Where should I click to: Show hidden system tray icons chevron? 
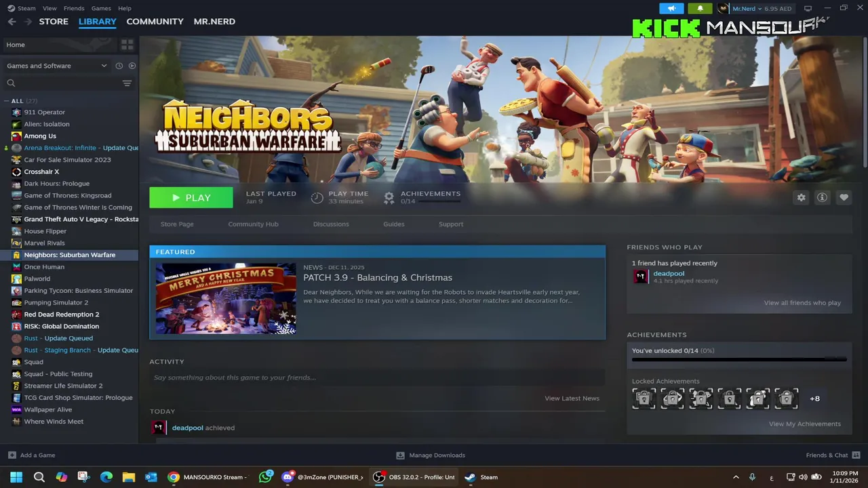pyautogui.click(x=736, y=477)
